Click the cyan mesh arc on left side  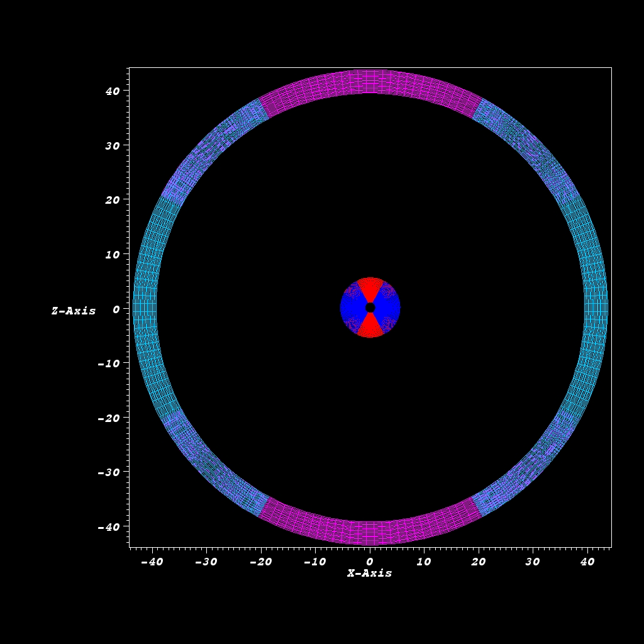tap(145, 308)
